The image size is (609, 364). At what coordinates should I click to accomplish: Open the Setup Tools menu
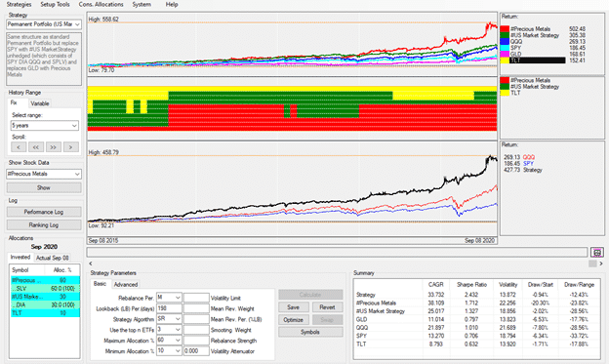55,4
